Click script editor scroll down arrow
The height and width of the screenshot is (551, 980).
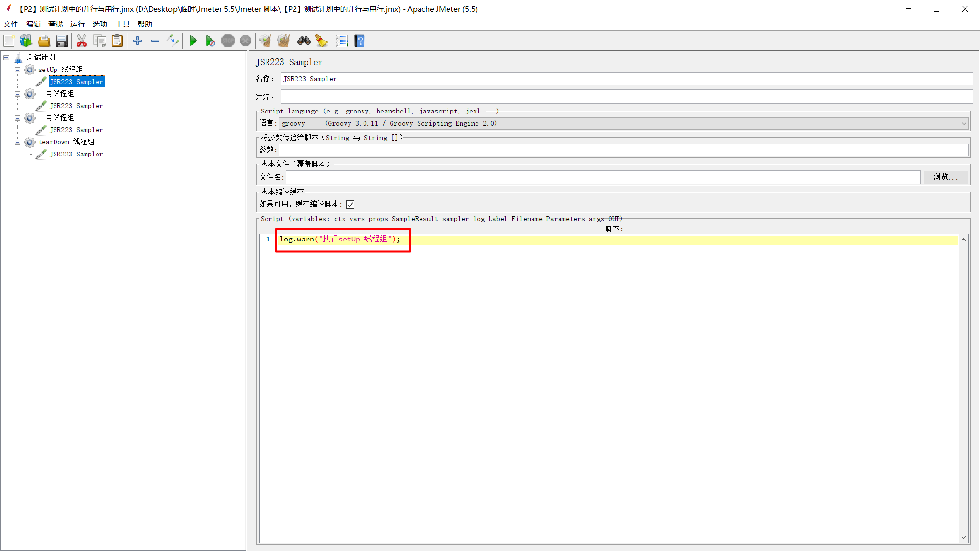click(x=964, y=537)
